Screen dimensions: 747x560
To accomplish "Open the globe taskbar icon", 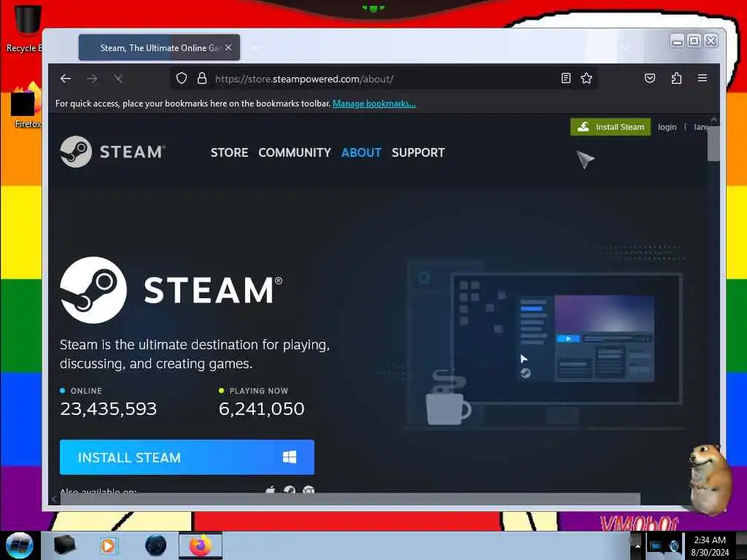I will (x=156, y=545).
